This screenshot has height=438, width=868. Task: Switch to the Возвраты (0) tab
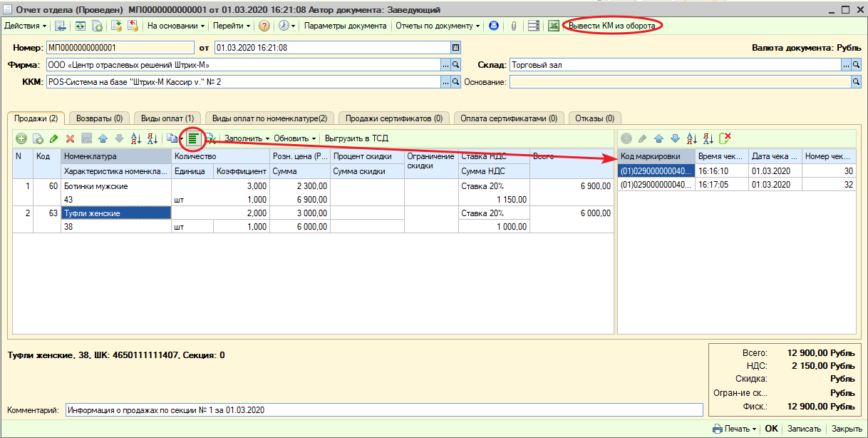click(x=99, y=118)
